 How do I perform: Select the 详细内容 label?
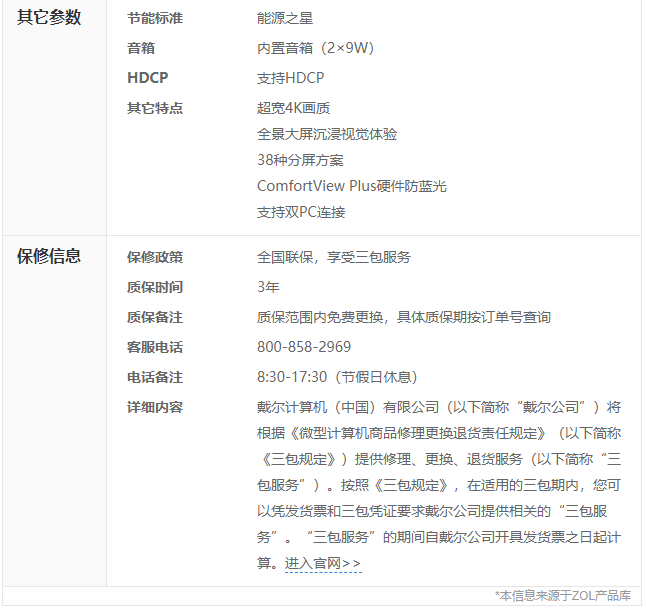[155, 407]
